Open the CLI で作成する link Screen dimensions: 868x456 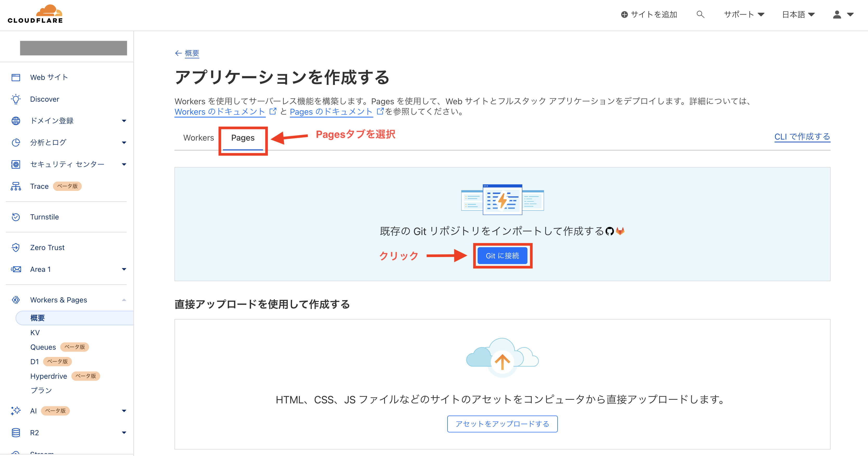(802, 136)
